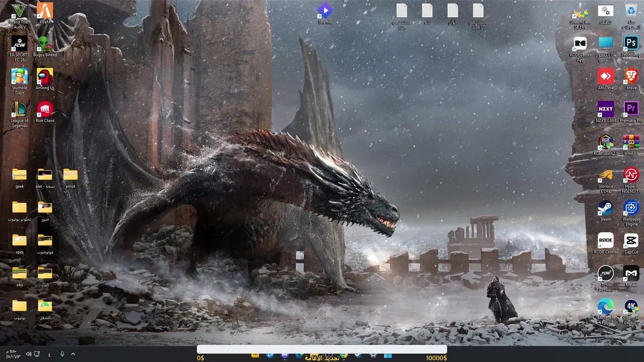Open RODE Central icon

(x=606, y=243)
